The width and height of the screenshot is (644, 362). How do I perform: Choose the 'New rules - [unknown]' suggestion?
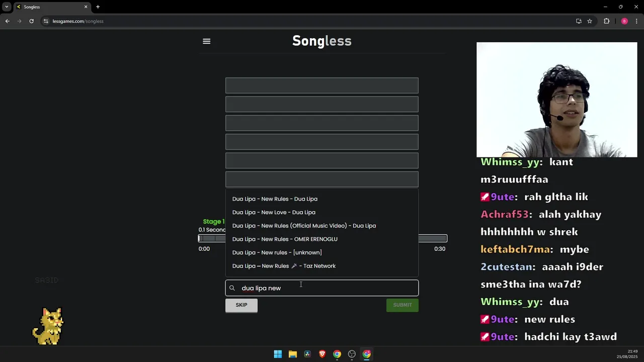[x=277, y=252]
